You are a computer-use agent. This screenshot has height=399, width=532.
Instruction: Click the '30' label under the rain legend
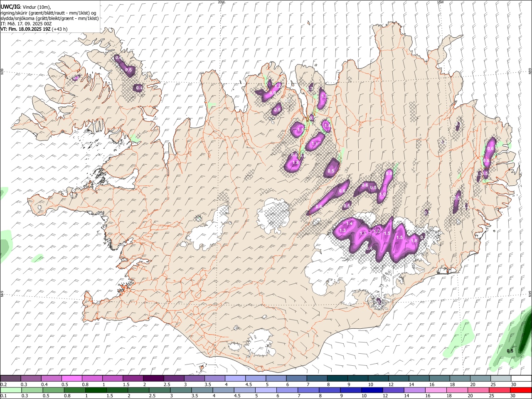[513, 396]
